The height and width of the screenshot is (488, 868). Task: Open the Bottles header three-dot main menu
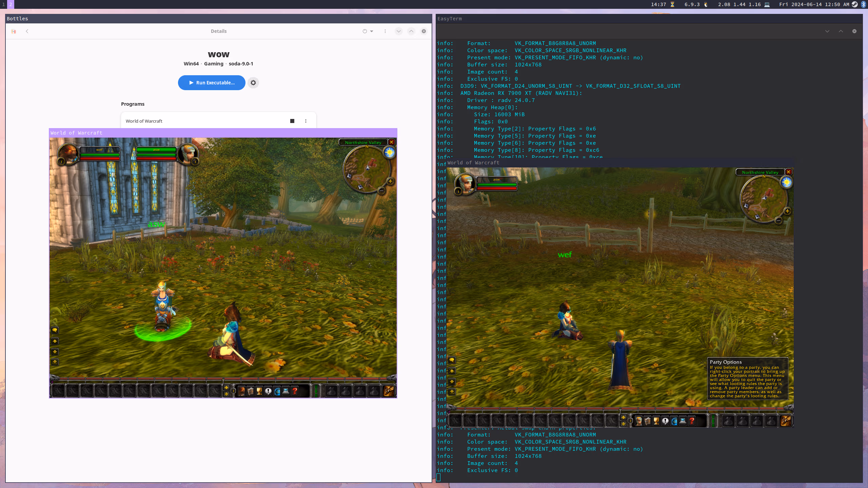pos(385,31)
